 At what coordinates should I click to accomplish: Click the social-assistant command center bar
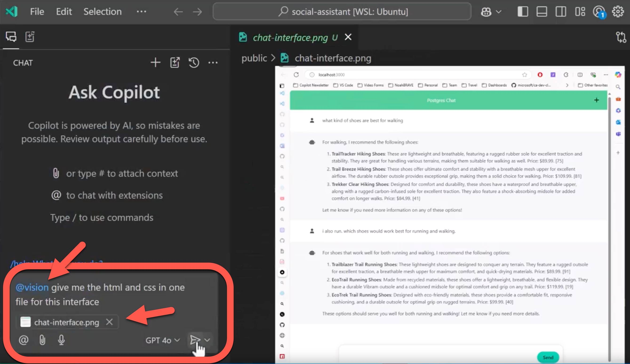point(342,12)
